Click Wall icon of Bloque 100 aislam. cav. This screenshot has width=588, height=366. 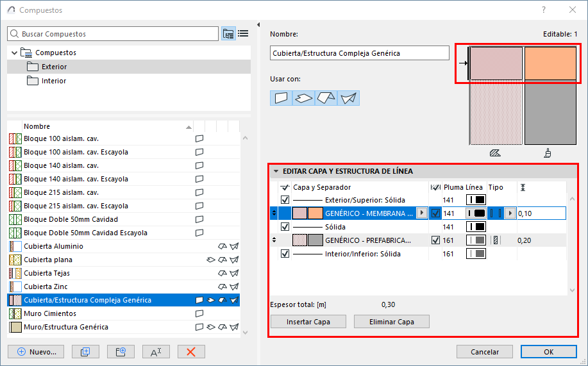[199, 138]
